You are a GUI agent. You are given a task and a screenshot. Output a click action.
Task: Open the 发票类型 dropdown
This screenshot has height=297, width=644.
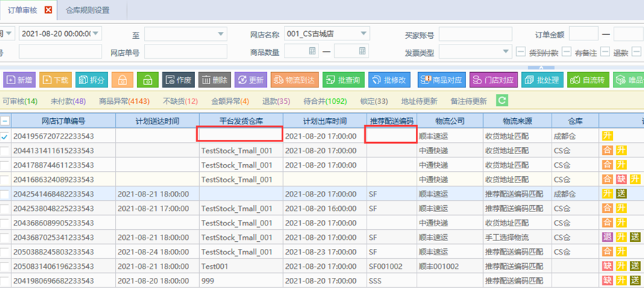(x=506, y=52)
